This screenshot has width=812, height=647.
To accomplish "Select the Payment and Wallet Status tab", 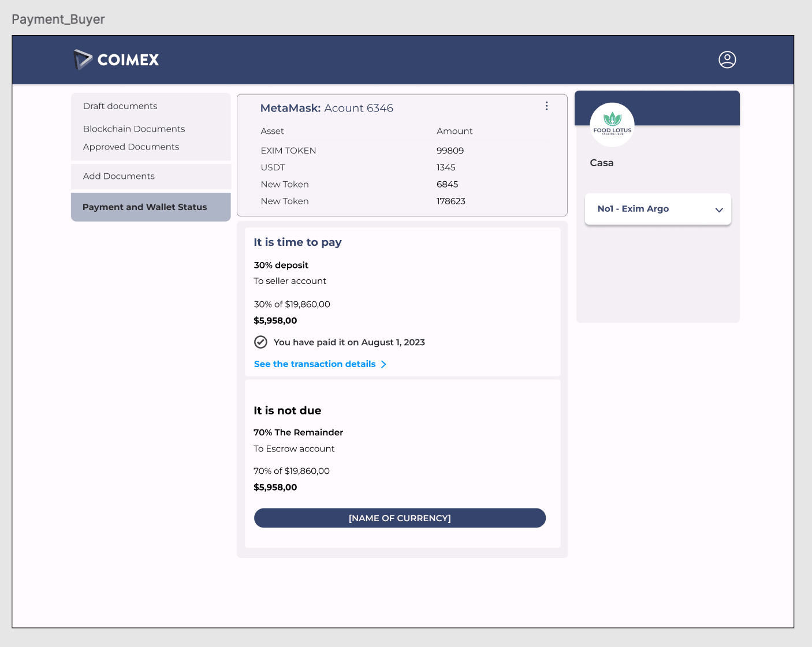I will click(x=145, y=207).
